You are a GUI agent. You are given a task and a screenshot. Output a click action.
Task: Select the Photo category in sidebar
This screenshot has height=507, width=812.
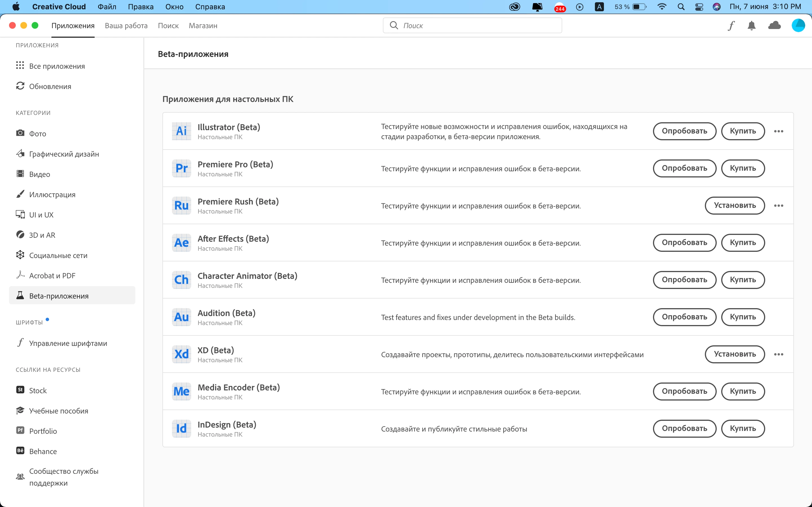pos(37,134)
